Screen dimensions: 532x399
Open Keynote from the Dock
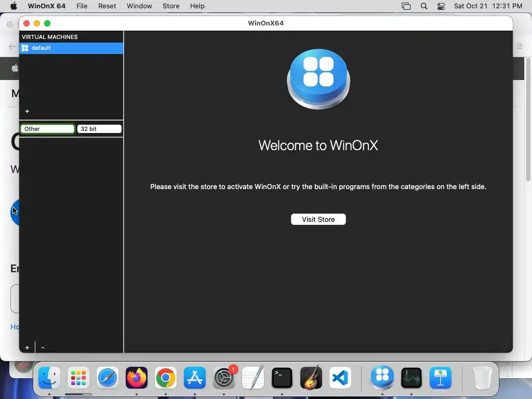(x=441, y=378)
